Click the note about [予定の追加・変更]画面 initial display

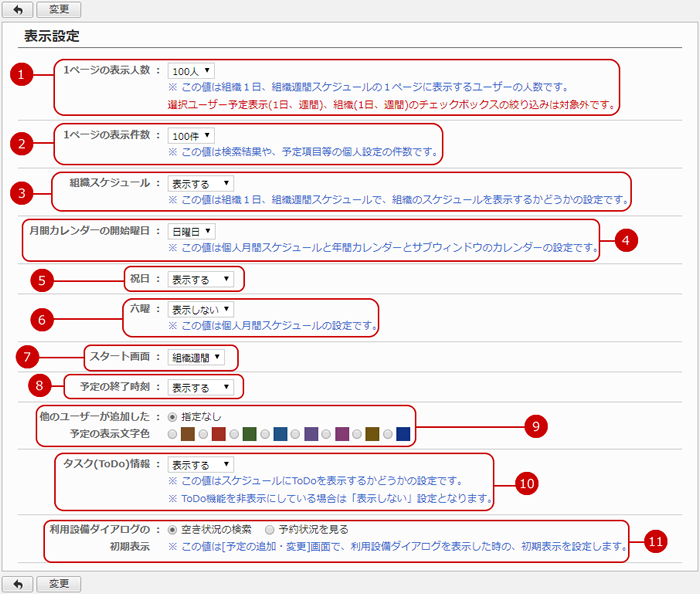pos(397,546)
